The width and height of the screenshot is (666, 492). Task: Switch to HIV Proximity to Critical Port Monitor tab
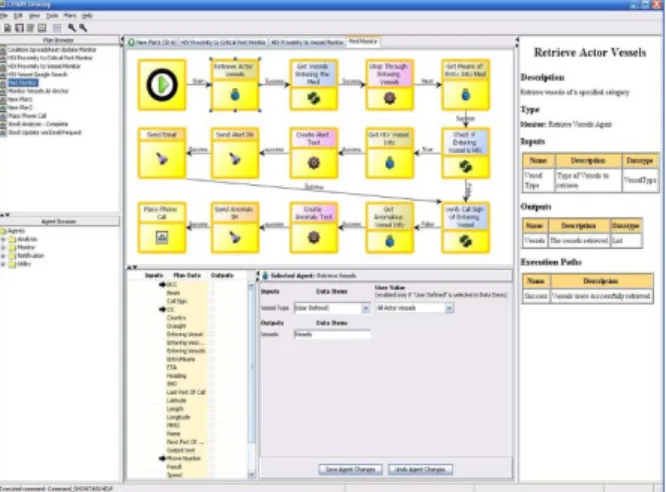(223, 42)
